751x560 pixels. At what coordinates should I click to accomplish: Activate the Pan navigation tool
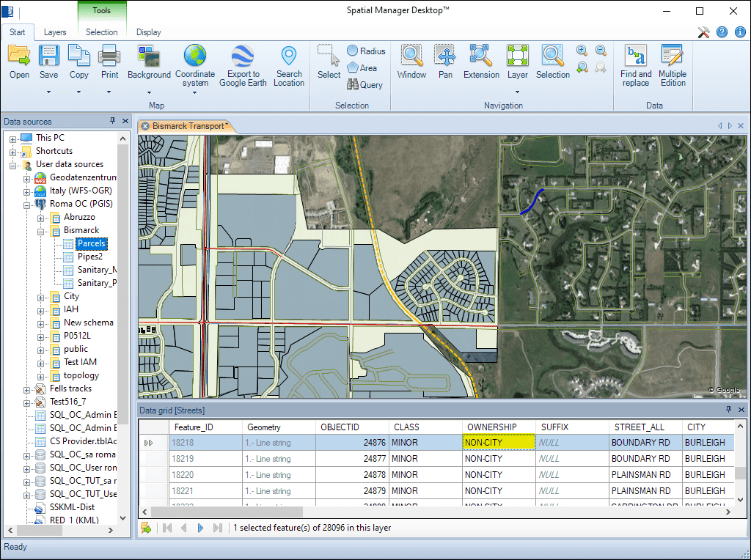click(445, 56)
